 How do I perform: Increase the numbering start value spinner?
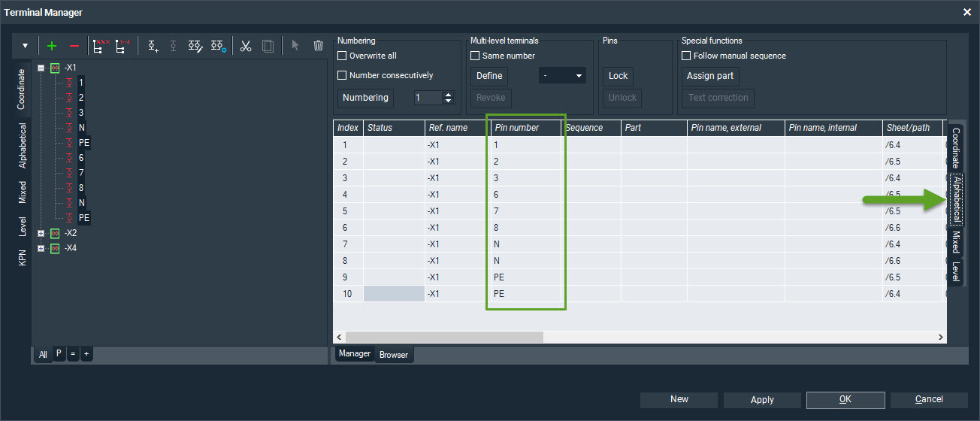click(449, 94)
